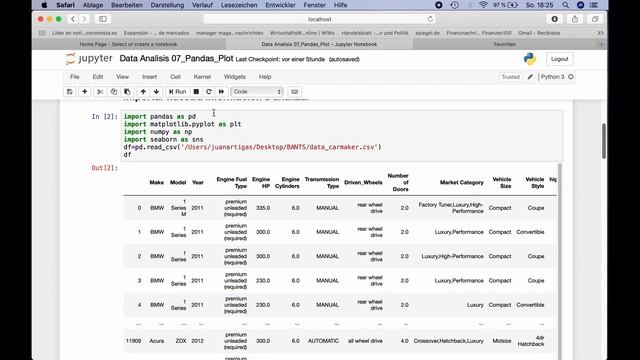Interrupt the kernel with the stop icon
Viewport: 640px width, 360px height.
point(196,92)
